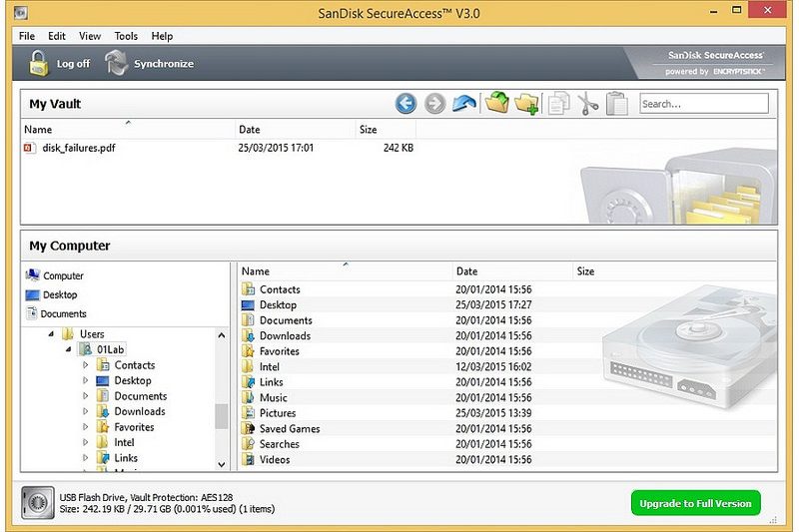Open the Tools menu

coord(126,36)
